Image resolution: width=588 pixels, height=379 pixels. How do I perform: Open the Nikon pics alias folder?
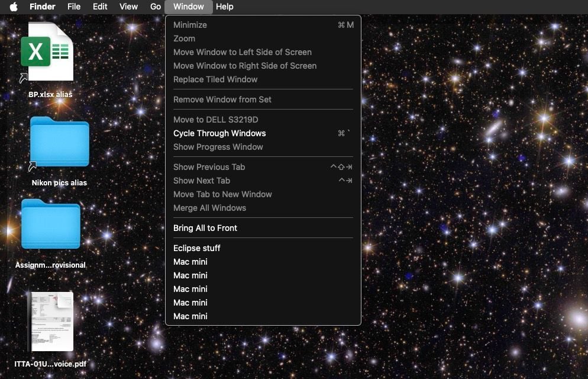click(59, 142)
